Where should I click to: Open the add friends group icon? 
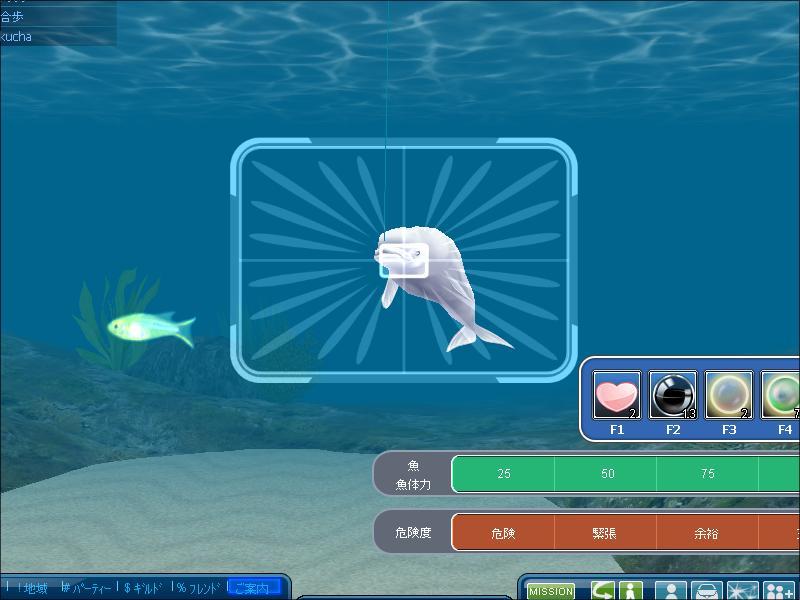point(778,591)
